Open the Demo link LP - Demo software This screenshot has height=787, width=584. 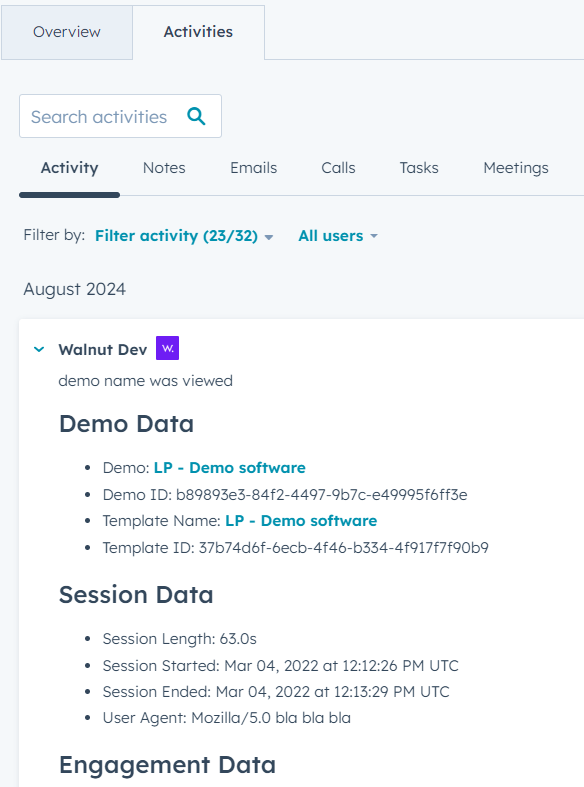pyautogui.click(x=229, y=468)
